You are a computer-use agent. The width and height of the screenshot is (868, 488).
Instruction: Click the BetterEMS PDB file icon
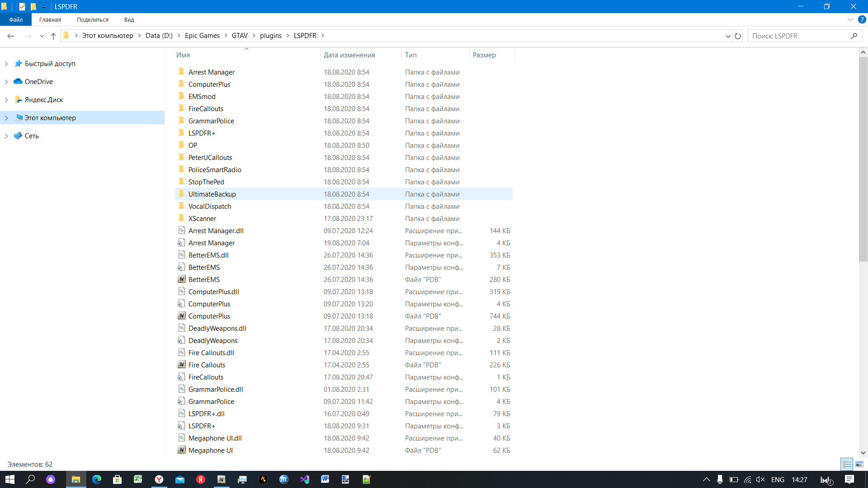(x=182, y=279)
